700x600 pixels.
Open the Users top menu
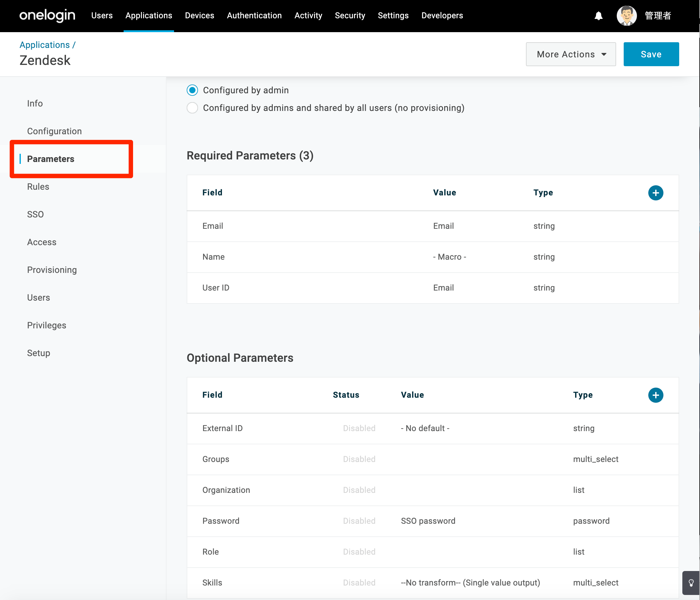(x=102, y=15)
